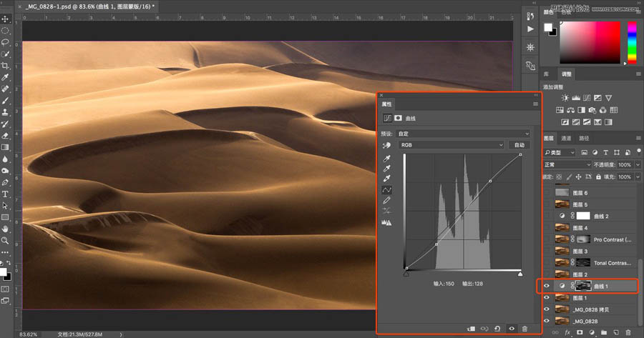
Task: Select the Lasso tool
Action: 5,42
